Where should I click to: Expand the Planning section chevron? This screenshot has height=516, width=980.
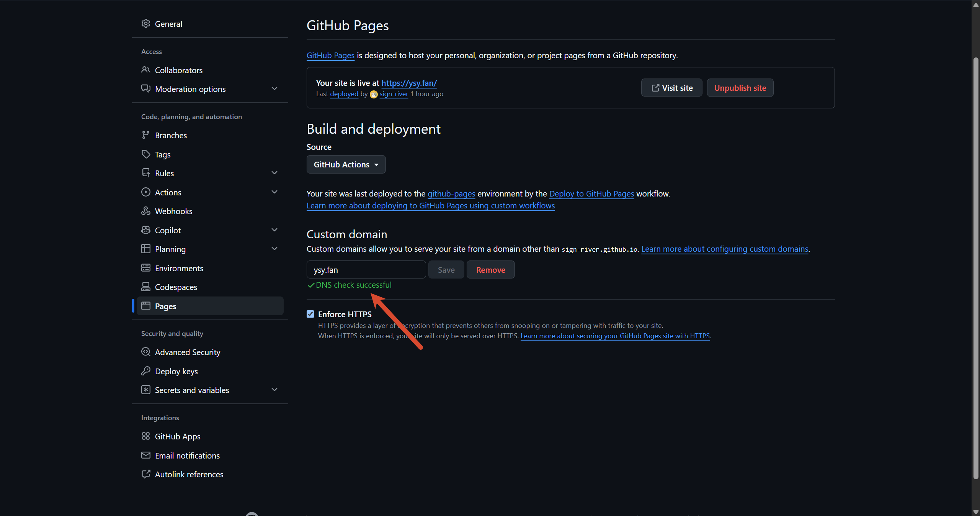[274, 249]
